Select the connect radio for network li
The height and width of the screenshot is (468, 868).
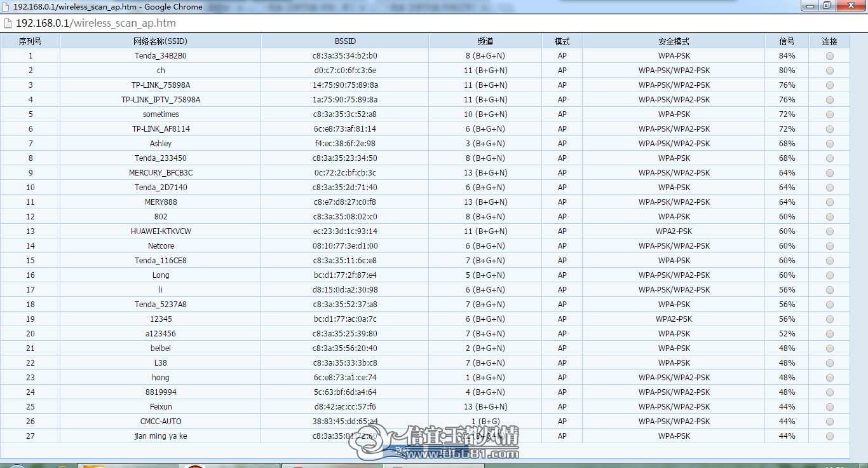coord(829,290)
